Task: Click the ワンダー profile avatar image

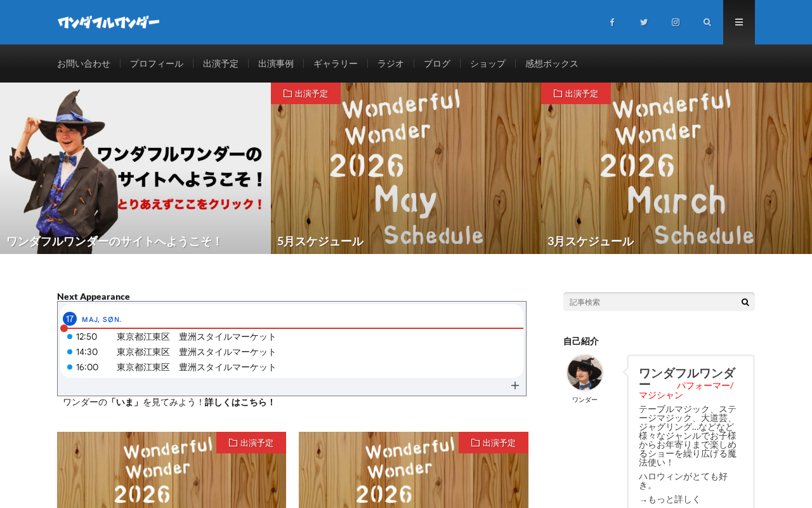Action: (585, 373)
